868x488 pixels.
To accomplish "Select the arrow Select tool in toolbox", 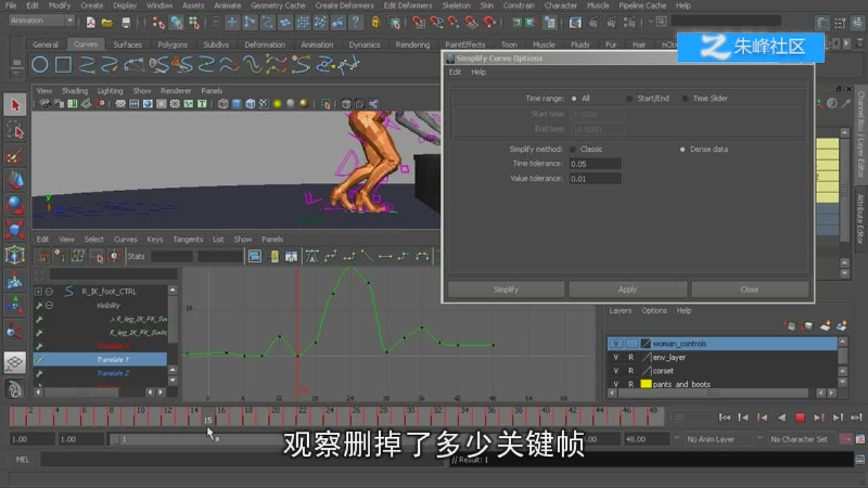I will [15, 104].
